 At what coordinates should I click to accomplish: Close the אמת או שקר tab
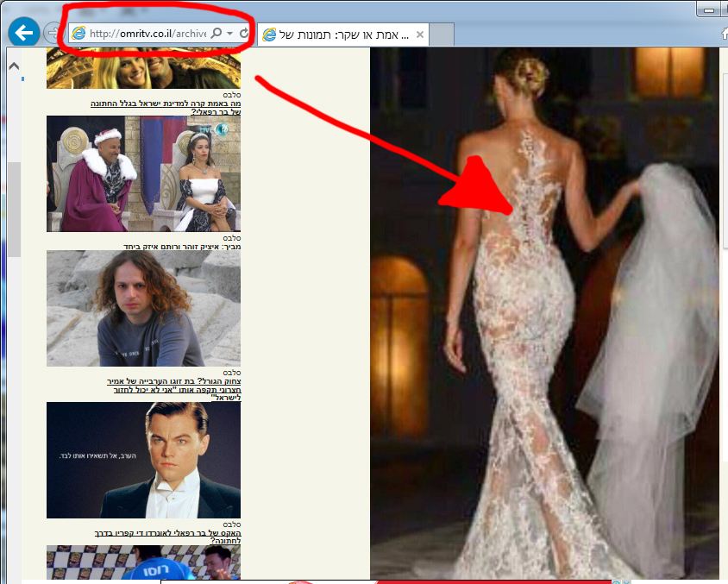pyautogui.click(x=420, y=35)
